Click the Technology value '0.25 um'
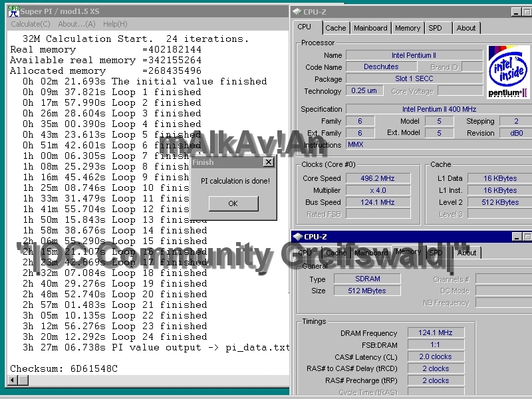 coord(364,90)
